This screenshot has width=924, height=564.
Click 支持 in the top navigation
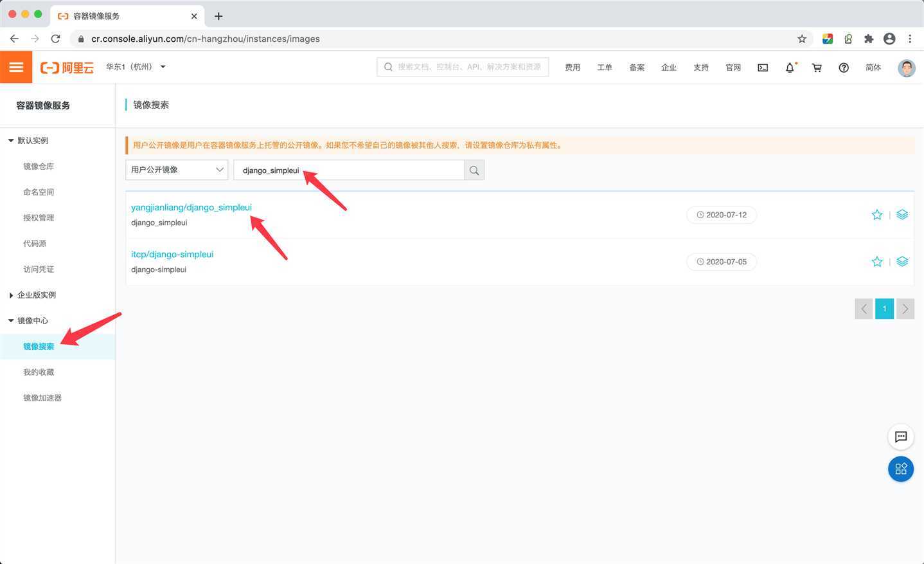click(701, 68)
